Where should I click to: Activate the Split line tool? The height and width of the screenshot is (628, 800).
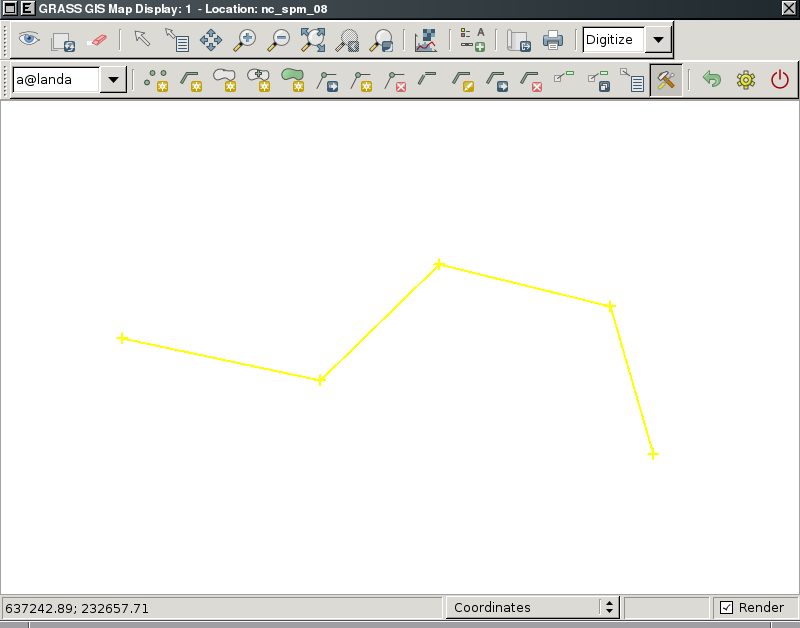coord(427,78)
